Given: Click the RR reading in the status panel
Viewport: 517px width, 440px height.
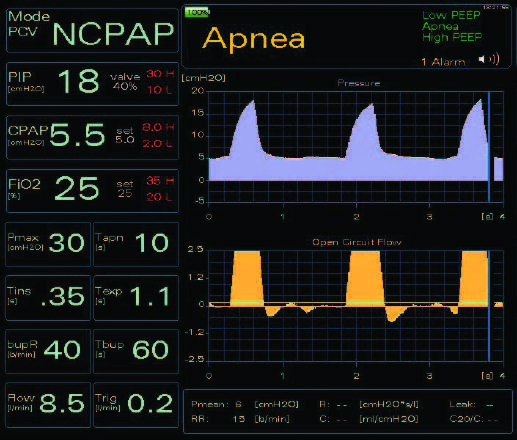Looking at the screenshot, I should point(240,419).
